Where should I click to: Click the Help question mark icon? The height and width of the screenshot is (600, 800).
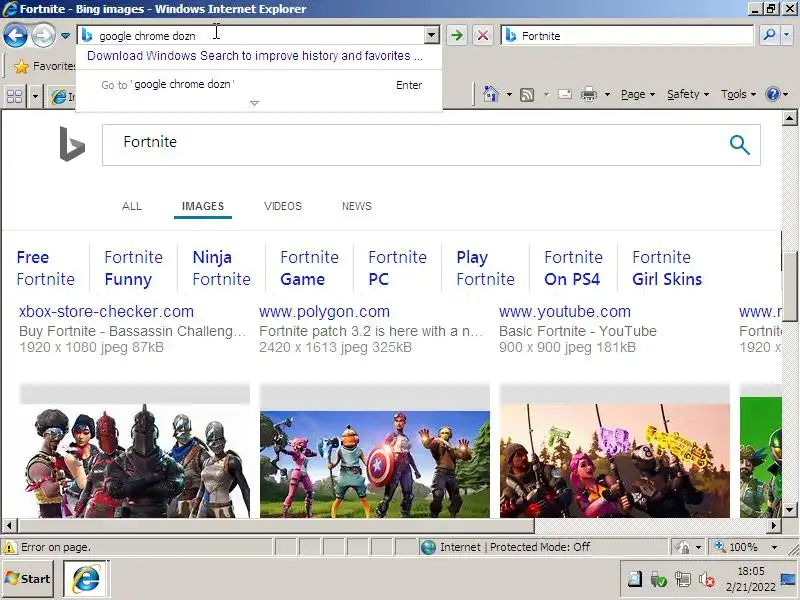(773, 94)
